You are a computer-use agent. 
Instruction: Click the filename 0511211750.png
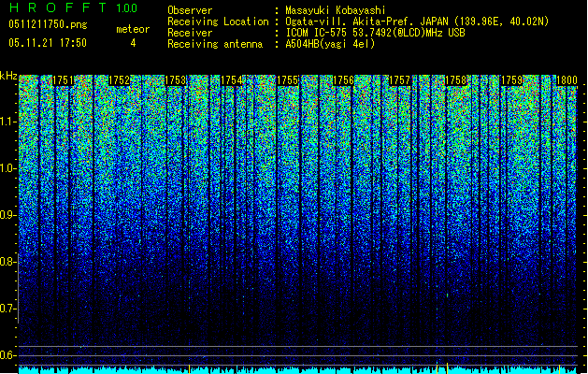click(48, 24)
